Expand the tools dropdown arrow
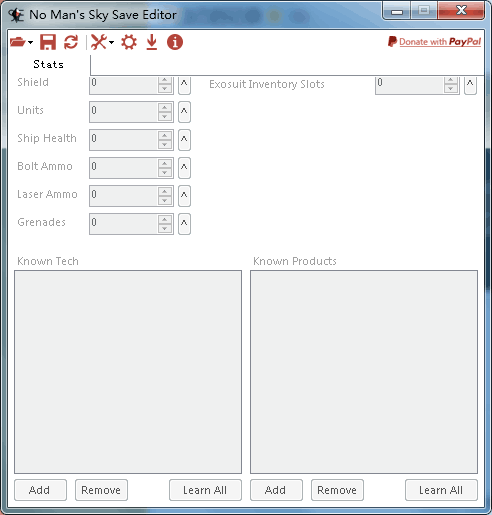This screenshot has height=515, width=492. pos(111,42)
